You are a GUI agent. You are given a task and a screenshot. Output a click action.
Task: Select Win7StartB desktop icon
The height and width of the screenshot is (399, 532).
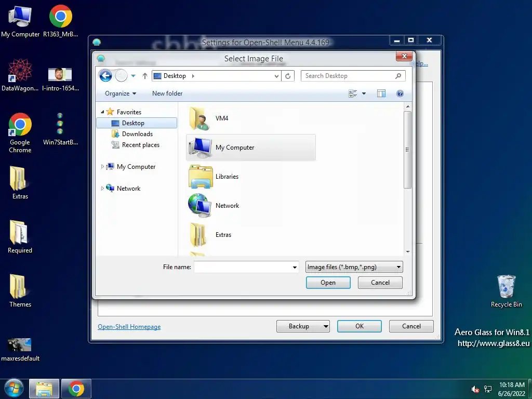click(60, 129)
